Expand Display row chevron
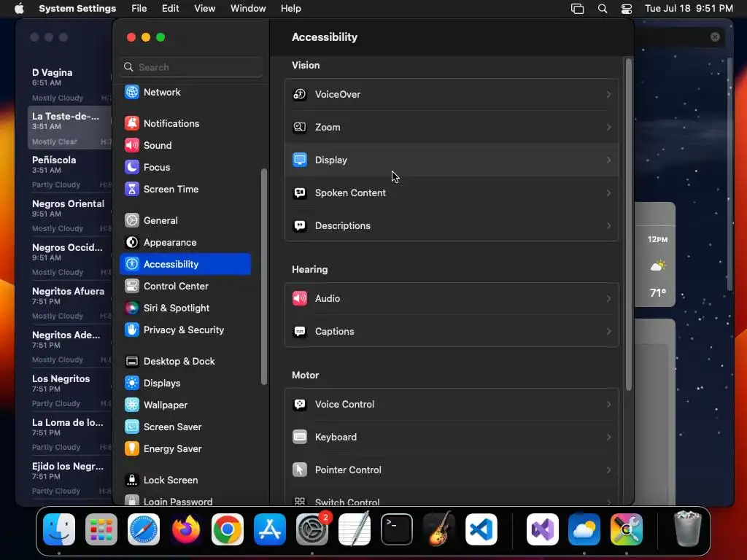 click(x=608, y=160)
